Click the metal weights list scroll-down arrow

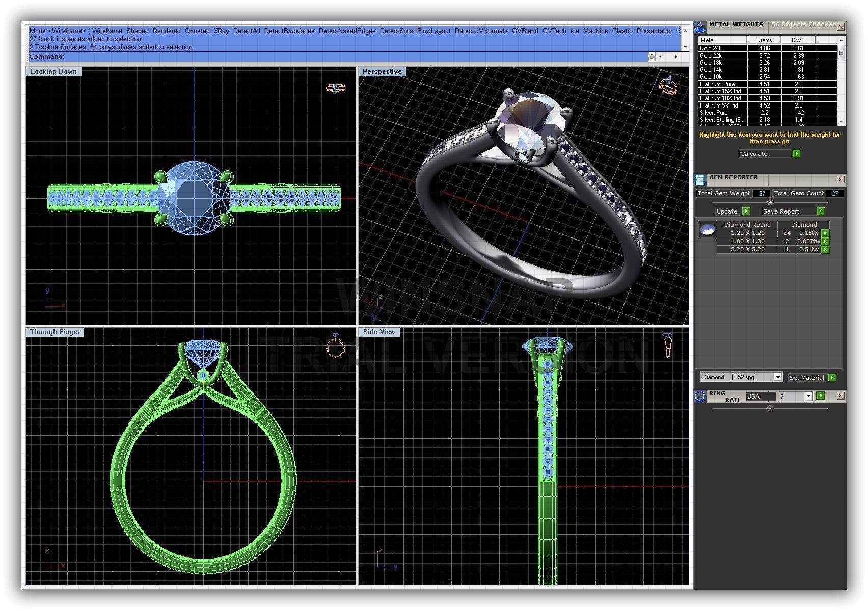pyautogui.click(x=841, y=122)
